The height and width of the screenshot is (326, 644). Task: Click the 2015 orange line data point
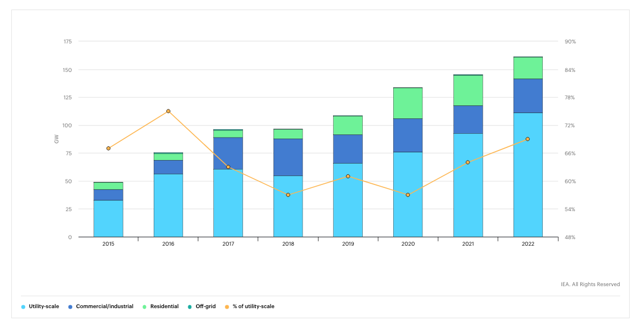(108, 149)
